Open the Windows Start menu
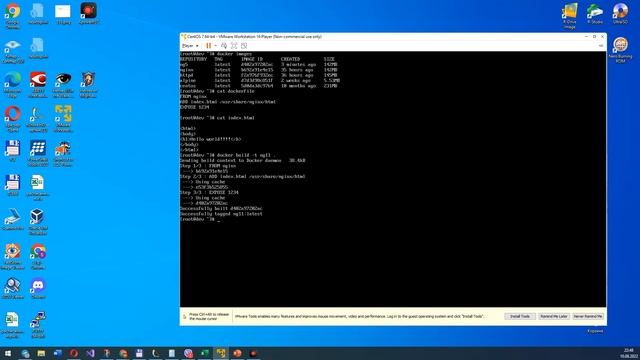This screenshot has height=360, width=640. pos(8,353)
